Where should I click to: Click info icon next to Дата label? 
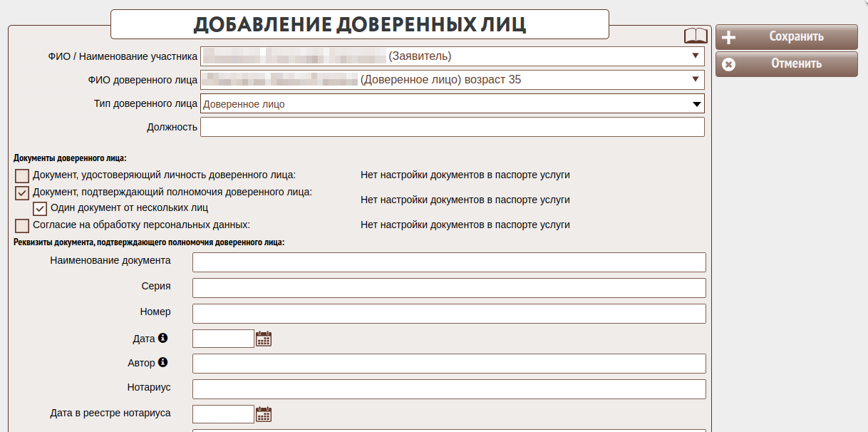pyautogui.click(x=162, y=338)
